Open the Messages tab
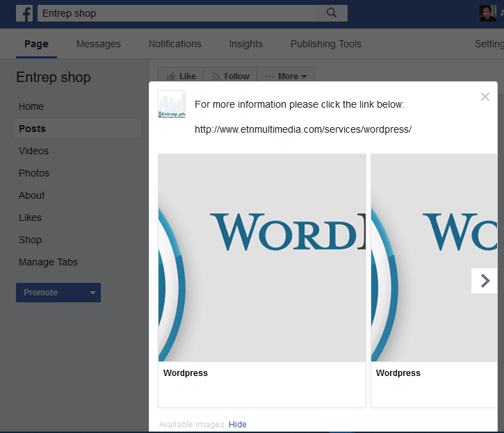The height and width of the screenshot is (433, 504). point(98,44)
